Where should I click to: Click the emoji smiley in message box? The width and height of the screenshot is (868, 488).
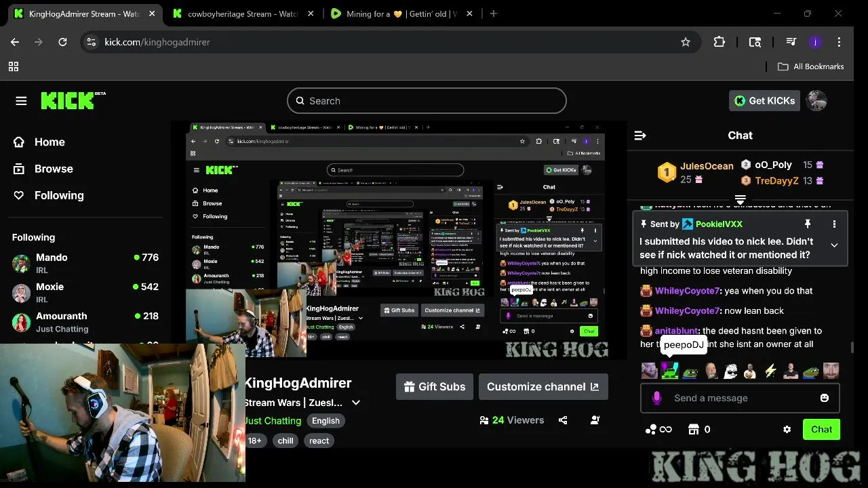[825, 398]
